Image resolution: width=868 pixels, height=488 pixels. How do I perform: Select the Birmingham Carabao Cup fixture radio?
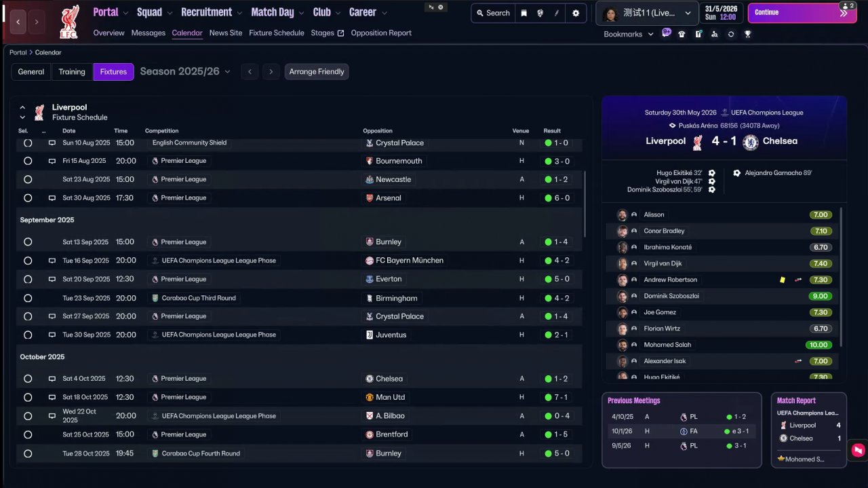tap(28, 298)
